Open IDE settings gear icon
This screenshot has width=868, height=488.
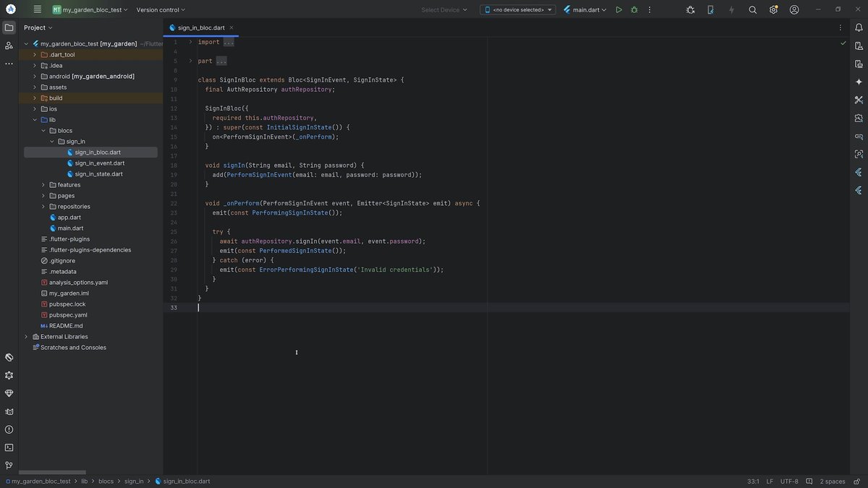(x=773, y=10)
